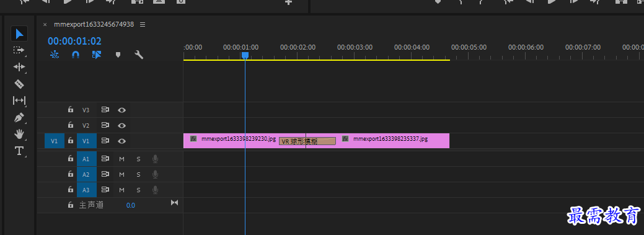
Task: Toggle V3 track targeting label
Action: pos(86,110)
